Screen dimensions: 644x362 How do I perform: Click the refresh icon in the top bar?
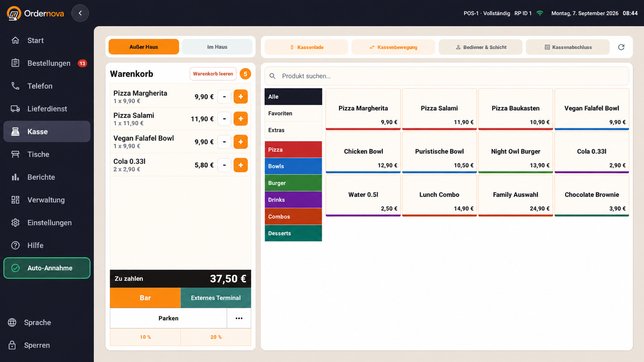(x=621, y=47)
